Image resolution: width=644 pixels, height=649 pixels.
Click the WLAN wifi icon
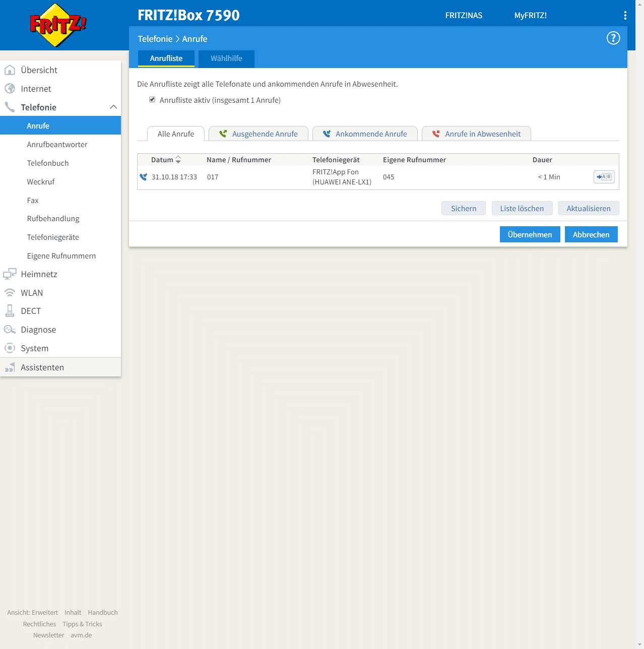[x=10, y=293]
